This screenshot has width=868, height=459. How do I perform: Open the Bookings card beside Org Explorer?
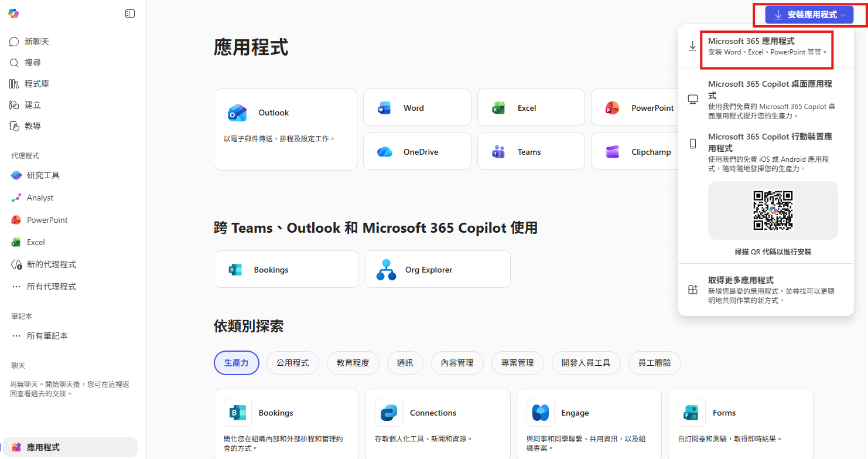[x=286, y=270]
